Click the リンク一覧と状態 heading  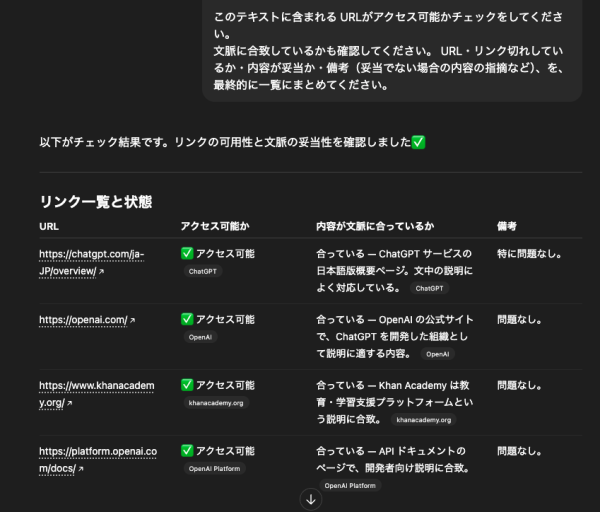pos(96,201)
